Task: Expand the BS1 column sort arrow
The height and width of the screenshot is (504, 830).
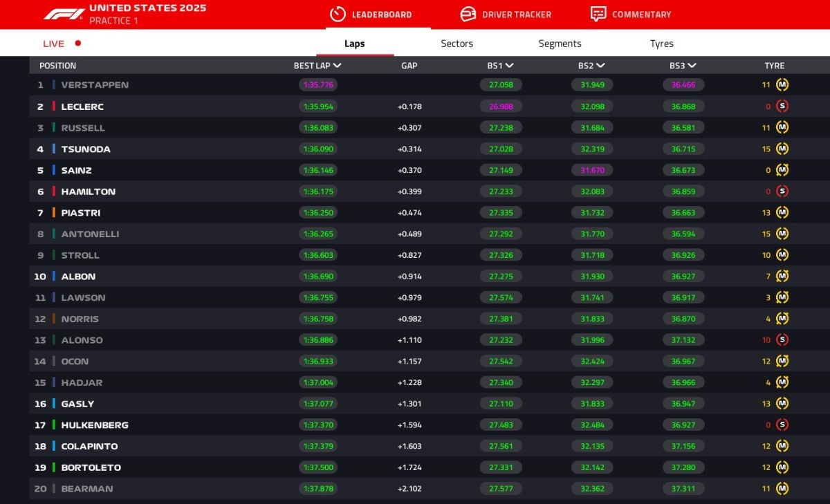Action: pyautogui.click(x=510, y=66)
